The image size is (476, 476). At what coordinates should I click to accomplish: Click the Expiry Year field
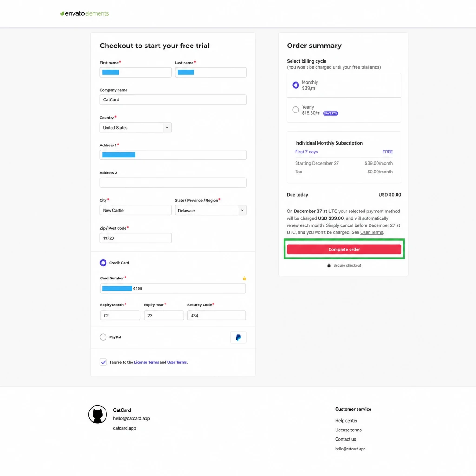pos(164,316)
